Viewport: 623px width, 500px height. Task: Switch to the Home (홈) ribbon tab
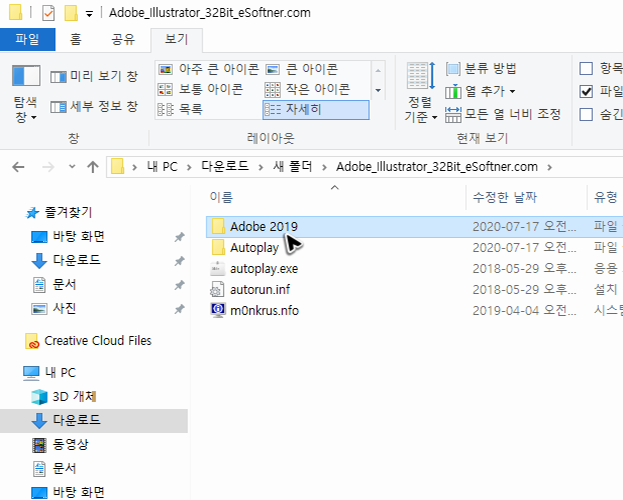[x=75, y=39]
